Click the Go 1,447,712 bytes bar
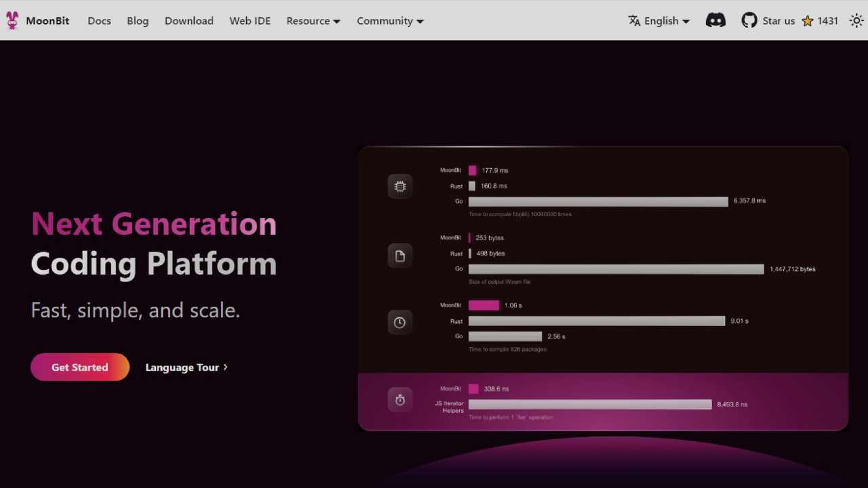The width and height of the screenshot is (868, 488). click(616, 269)
